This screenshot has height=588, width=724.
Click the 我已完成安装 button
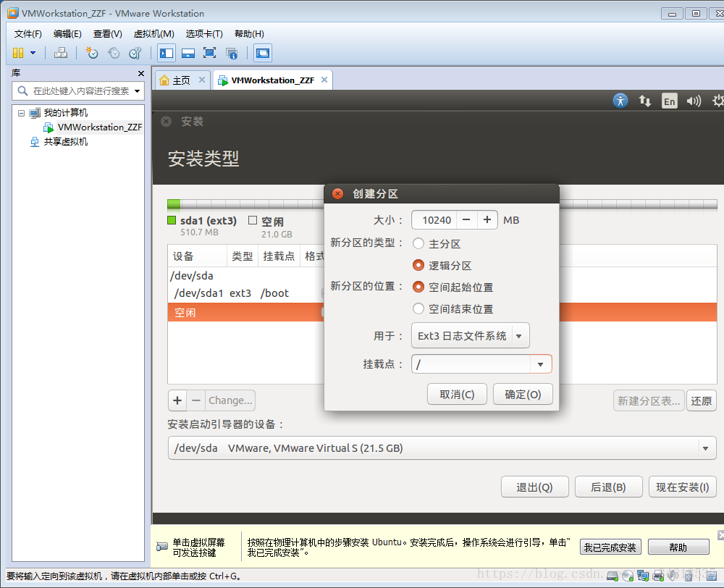610,547
